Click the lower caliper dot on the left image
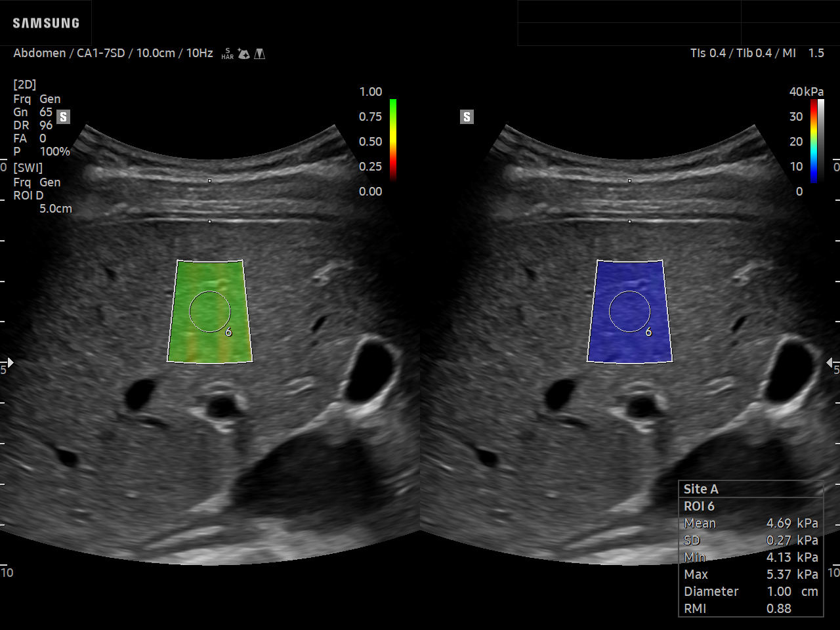Screen dimensions: 840x630 point(209,221)
